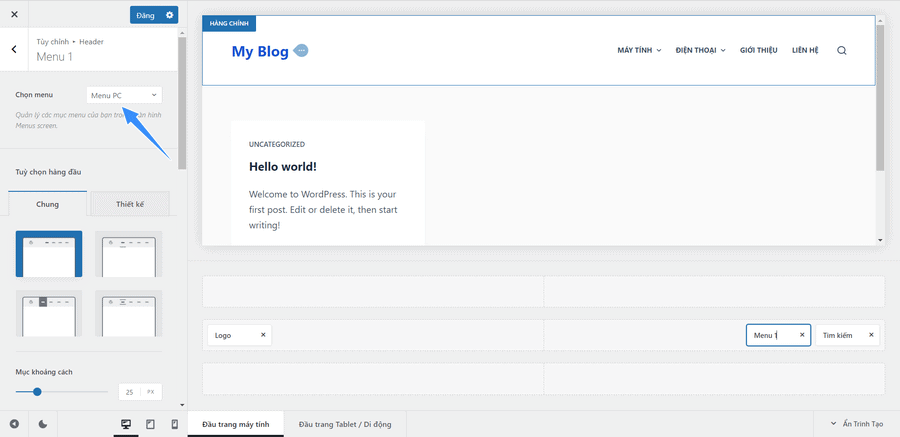
Task: Click the Mục khoảng cách slider handle
Action: (x=37, y=392)
